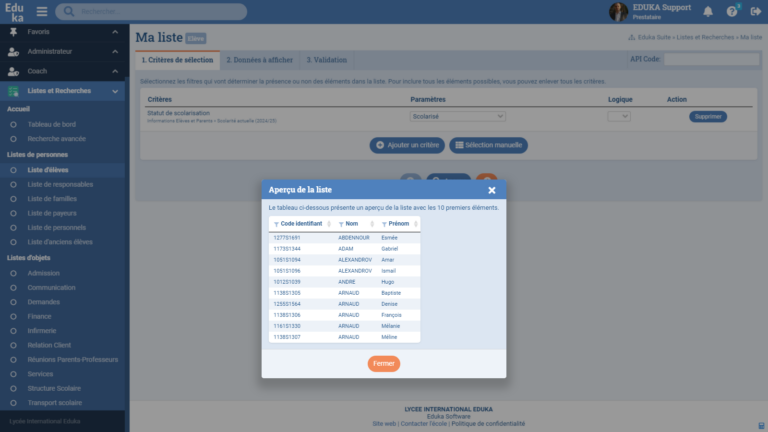Click the sitemap icon in breadcrumb
The height and width of the screenshot is (432, 768).
631,37
